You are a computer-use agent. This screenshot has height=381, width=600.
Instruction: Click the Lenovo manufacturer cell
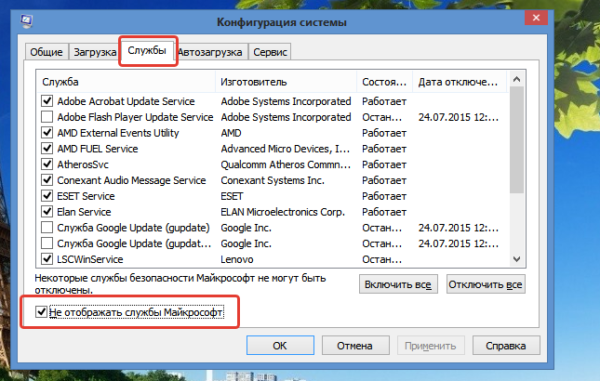(237, 259)
